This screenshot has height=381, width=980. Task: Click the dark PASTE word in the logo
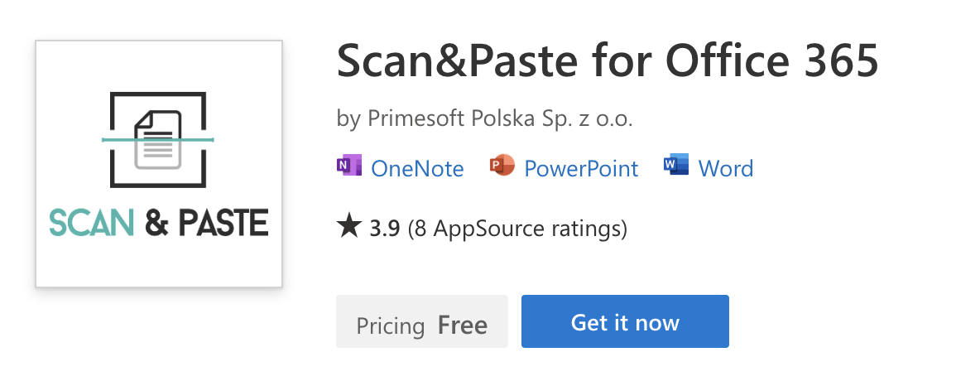(223, 223)
